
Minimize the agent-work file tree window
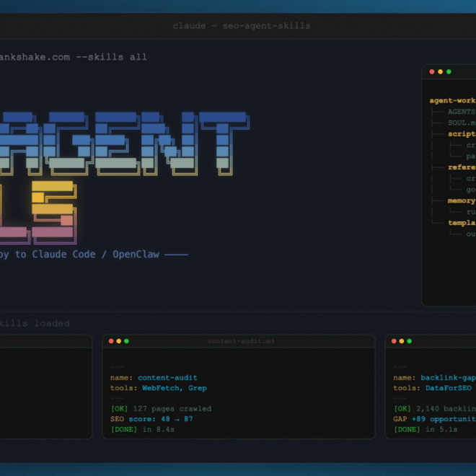pyautogui.click(x=440, y=72)
